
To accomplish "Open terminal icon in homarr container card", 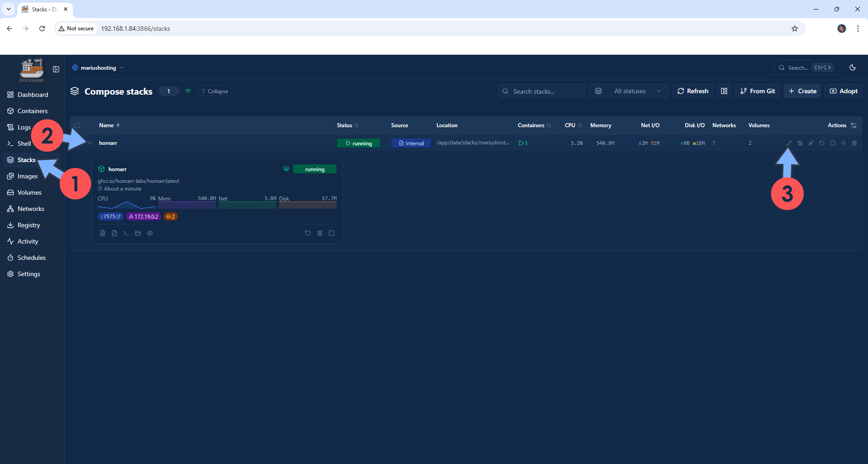I will coord(126,233).
